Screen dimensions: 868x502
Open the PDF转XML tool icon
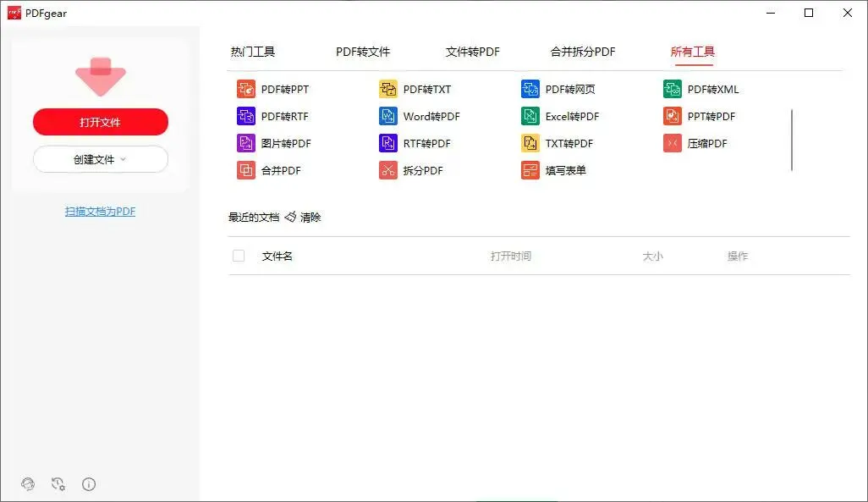(672, 89)
